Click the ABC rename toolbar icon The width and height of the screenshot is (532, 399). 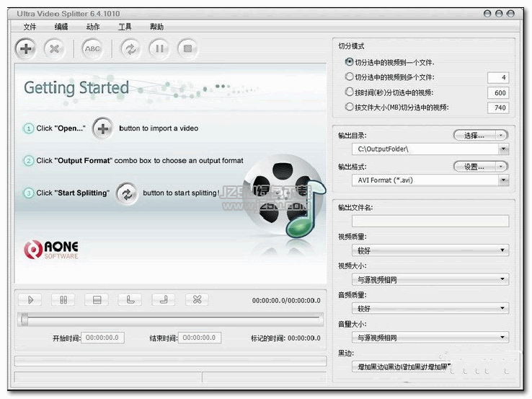pos(92,48)
